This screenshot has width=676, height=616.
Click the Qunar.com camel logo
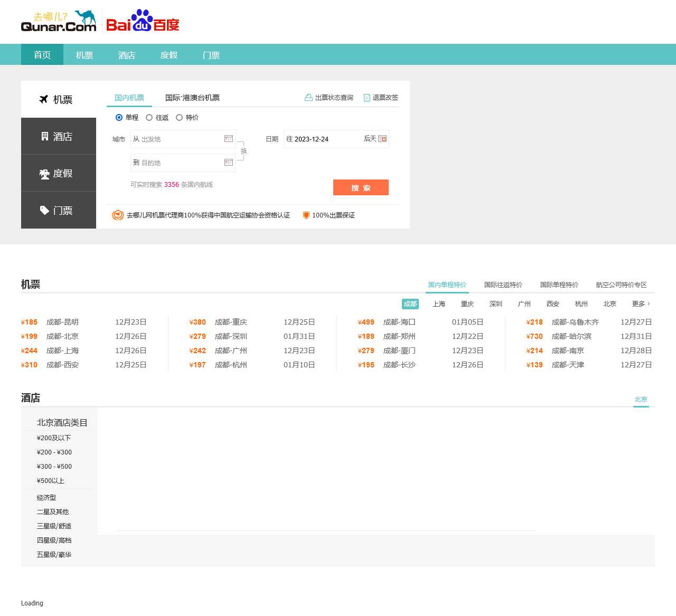click(x=59, y=21)
